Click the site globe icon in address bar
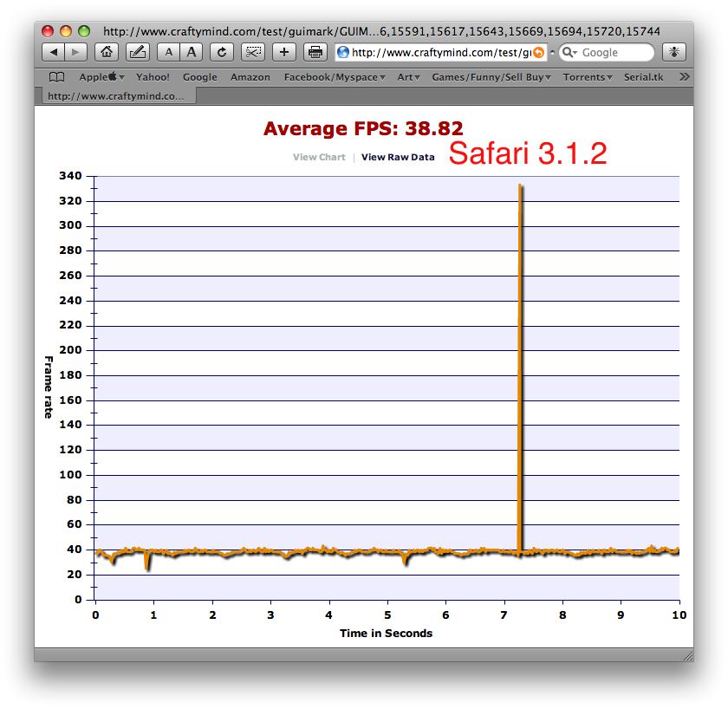The image size is (728, 709). (343, 53)
